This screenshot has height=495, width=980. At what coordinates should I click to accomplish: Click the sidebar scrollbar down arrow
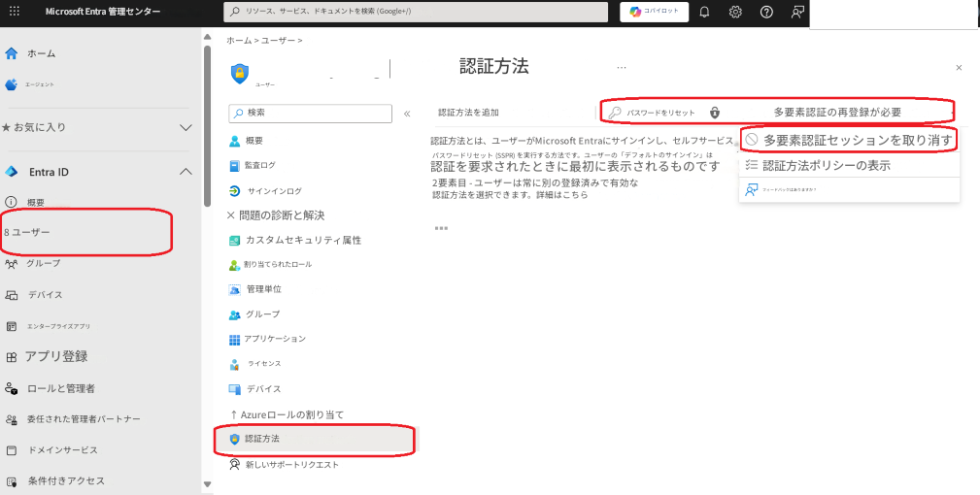click(208, 484)
